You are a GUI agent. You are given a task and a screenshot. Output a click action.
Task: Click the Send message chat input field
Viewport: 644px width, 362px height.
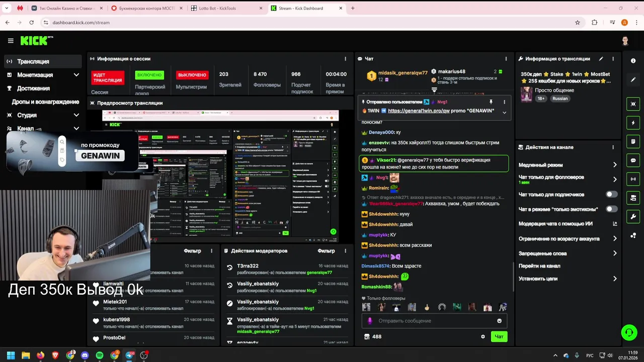click(x=434, y=321)
